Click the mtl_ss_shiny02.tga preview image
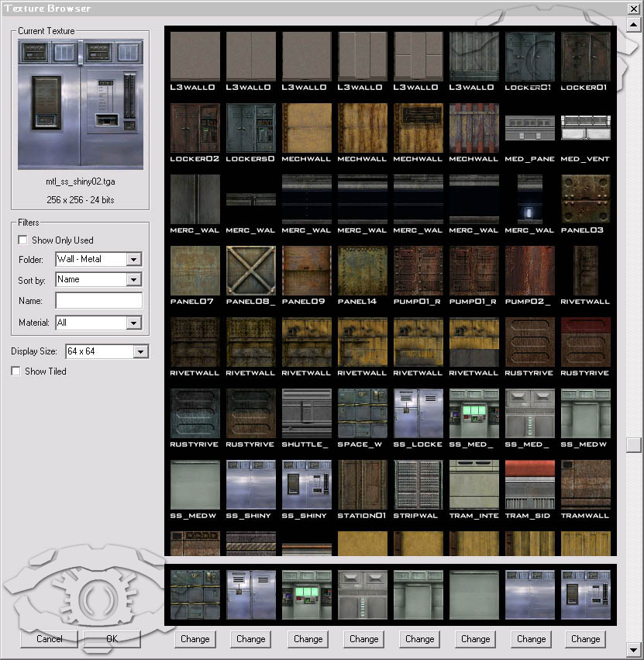This screenshot has height=660, width=644. pyautogui.click(x=80, y=103)
